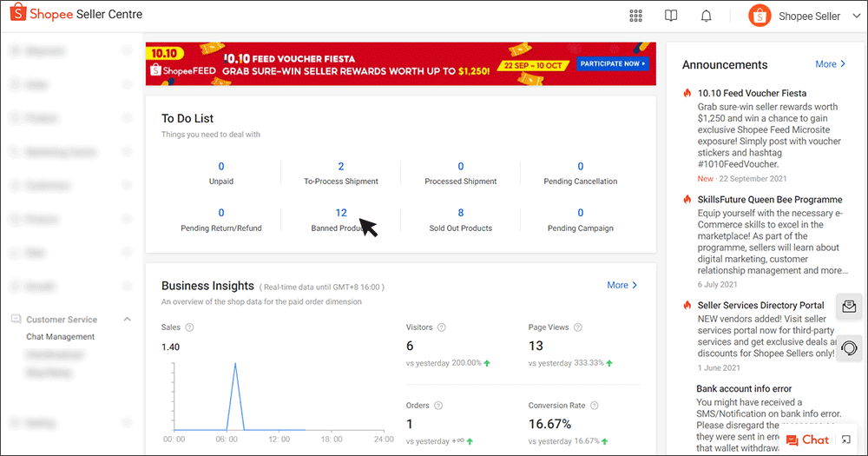Screen dimensions: 868x456
Task: Open the seller education book icon
Action: pos(671,16)
